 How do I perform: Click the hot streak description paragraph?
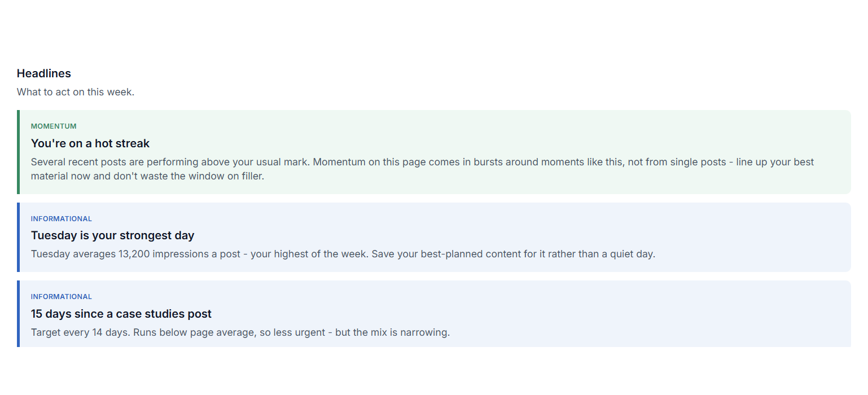coord(423,169)
